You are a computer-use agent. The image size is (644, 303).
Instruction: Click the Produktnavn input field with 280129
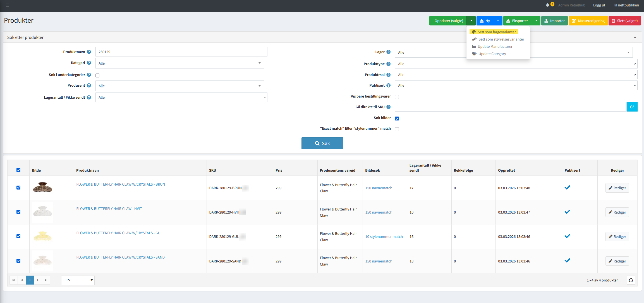click(x=181, y=52)
